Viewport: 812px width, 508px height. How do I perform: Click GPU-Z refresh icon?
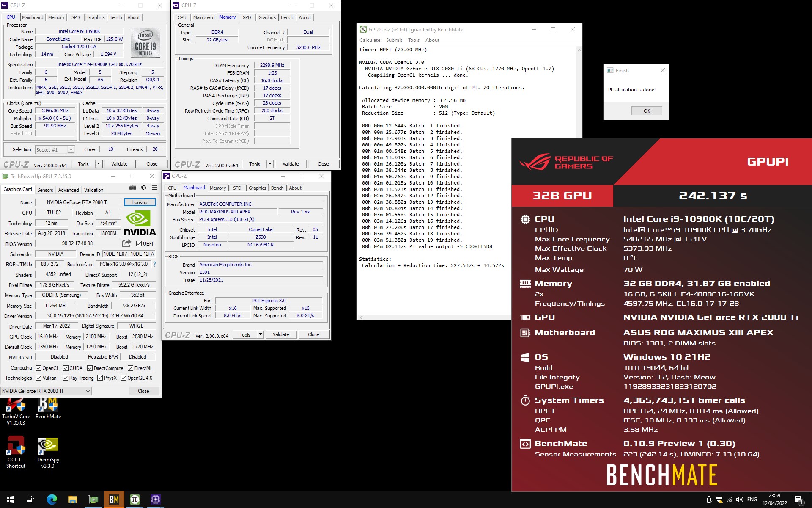144,188
